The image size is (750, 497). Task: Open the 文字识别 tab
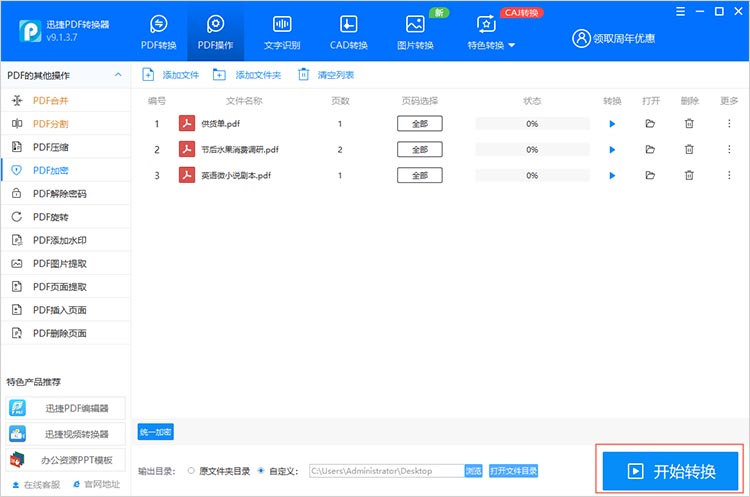point(282,33)
